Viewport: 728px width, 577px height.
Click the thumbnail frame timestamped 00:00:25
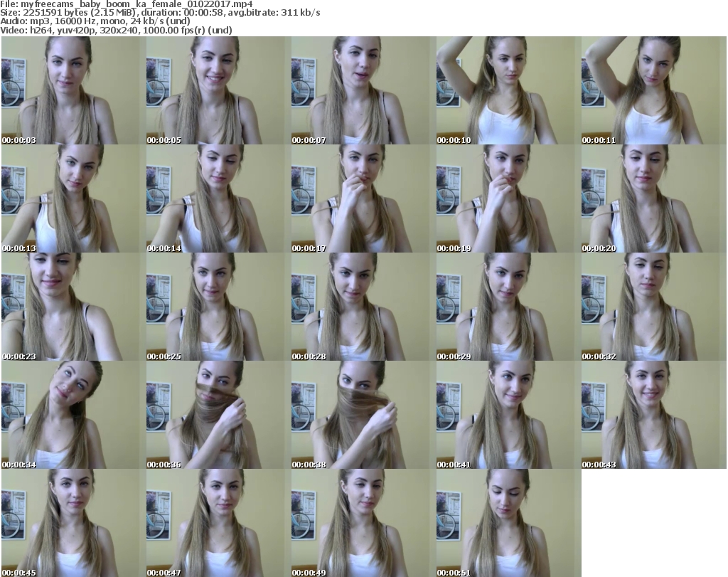coord(219,307)
